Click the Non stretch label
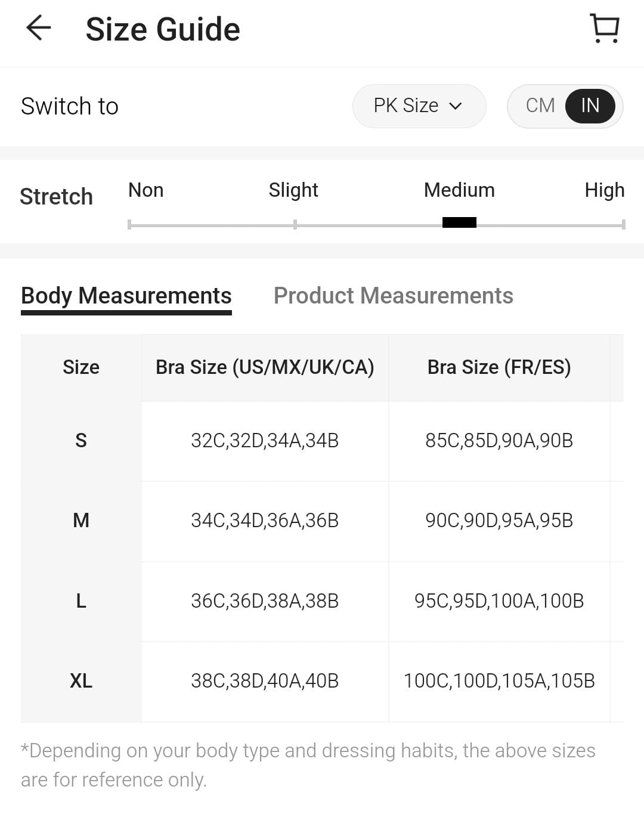This screenshot has height=814, width=644. (146, 190)
